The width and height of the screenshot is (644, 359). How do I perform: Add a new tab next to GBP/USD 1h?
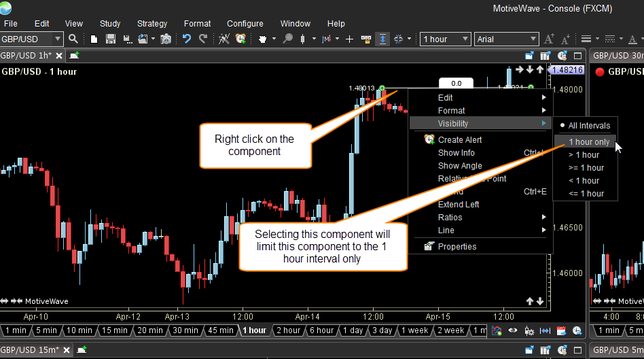(74, 56)
